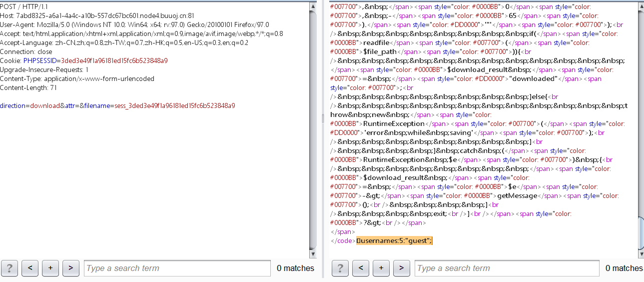Screen dimensions: 644x282
Task: Focus the request pane search term field
Action: 177,268
